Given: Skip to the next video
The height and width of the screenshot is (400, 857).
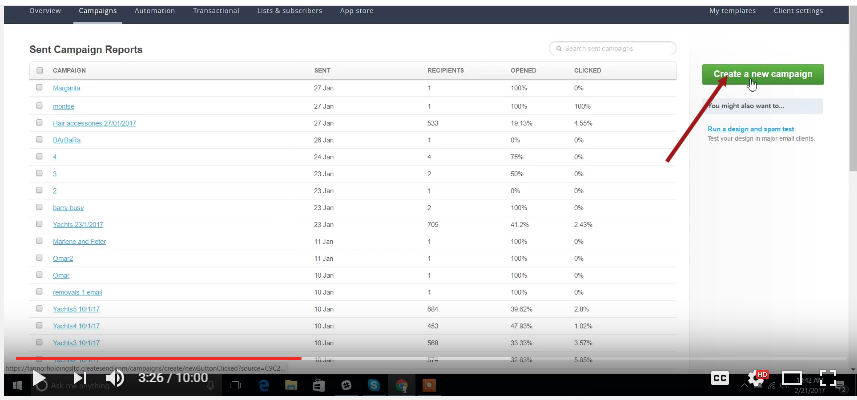Looking at the screenshot, I should pos(78,378).
